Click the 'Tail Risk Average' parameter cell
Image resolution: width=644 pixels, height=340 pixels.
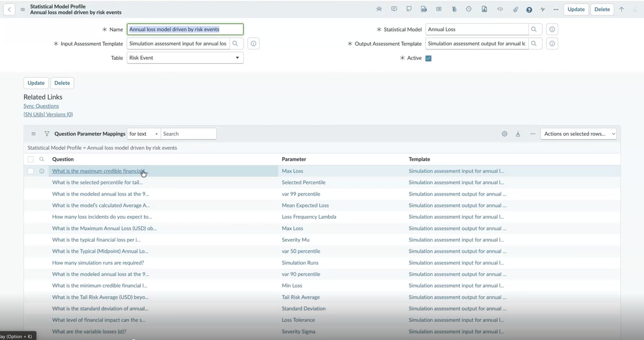[x=301, y=297]
